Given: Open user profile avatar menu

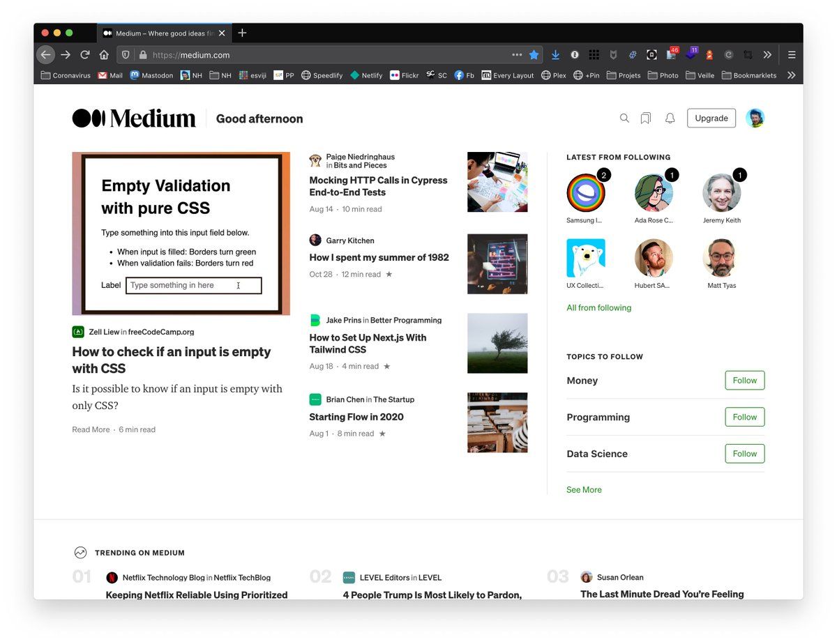Looking at the screenshot, I should (x=755, y=118).
